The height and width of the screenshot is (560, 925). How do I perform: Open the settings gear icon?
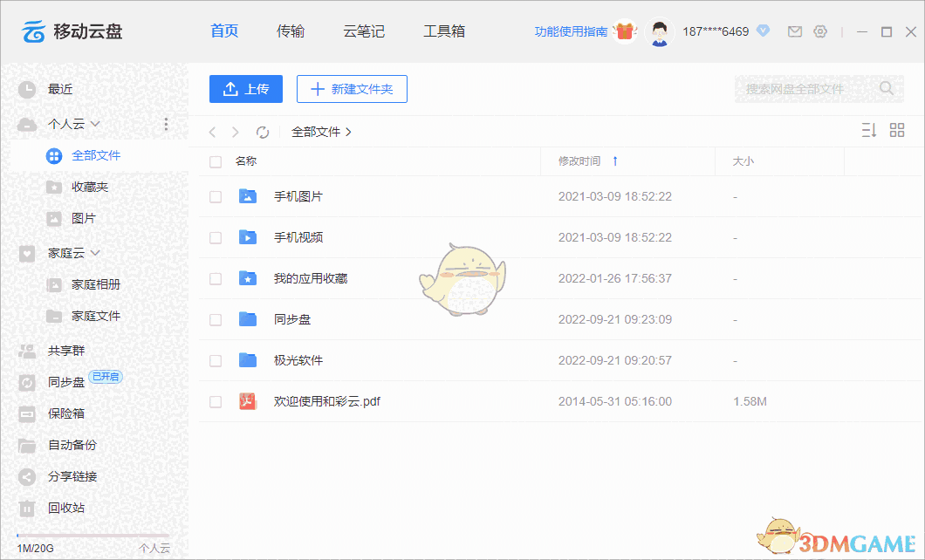pyautogui.click(x=820, y=31)
